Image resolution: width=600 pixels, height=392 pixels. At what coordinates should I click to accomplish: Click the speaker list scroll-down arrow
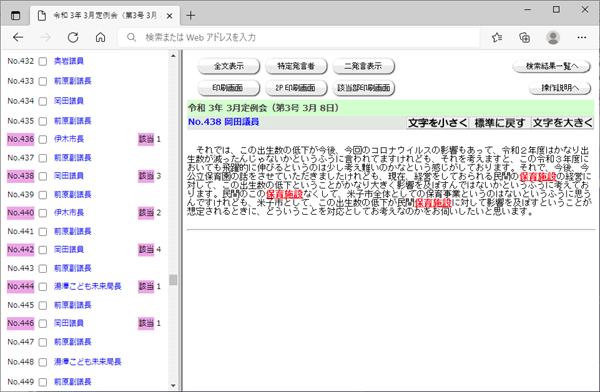tap(173, 385)
